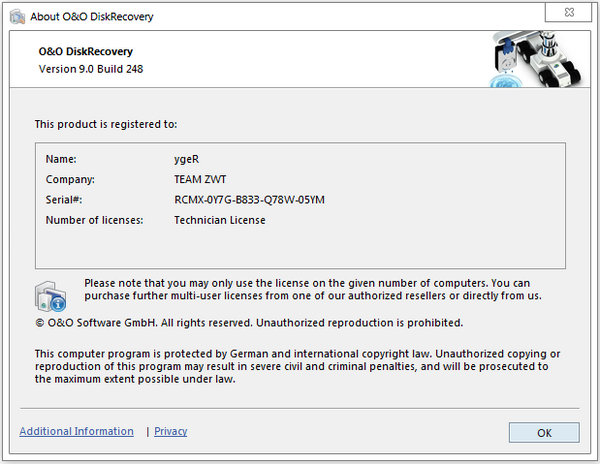Click the registered name value ygeR

[187, 158]
